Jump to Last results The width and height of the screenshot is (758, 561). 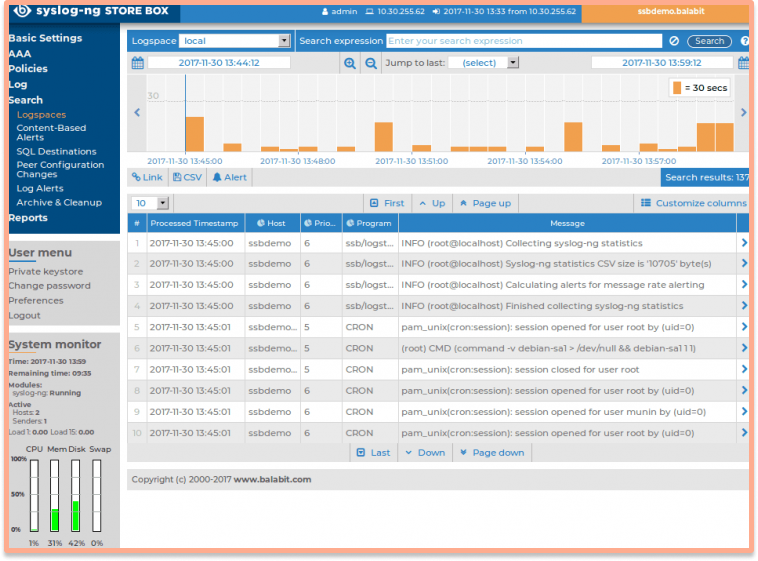coord(374,453)
